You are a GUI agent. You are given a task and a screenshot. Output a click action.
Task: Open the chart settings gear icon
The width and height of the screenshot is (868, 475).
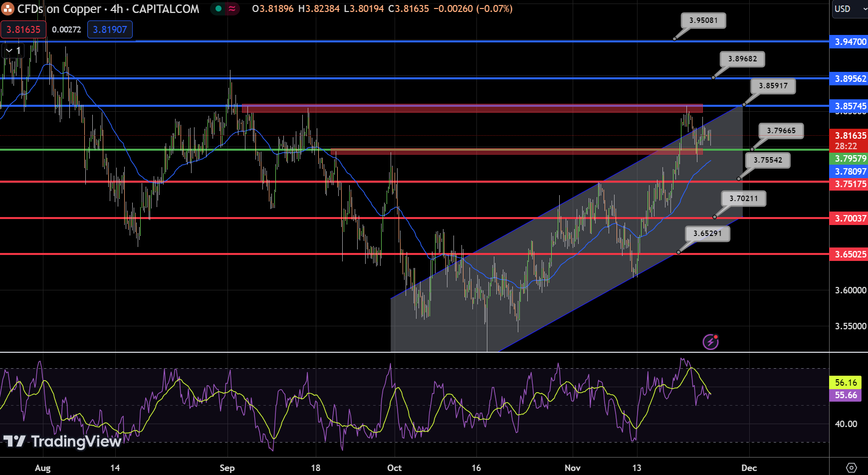click(852, 468)
